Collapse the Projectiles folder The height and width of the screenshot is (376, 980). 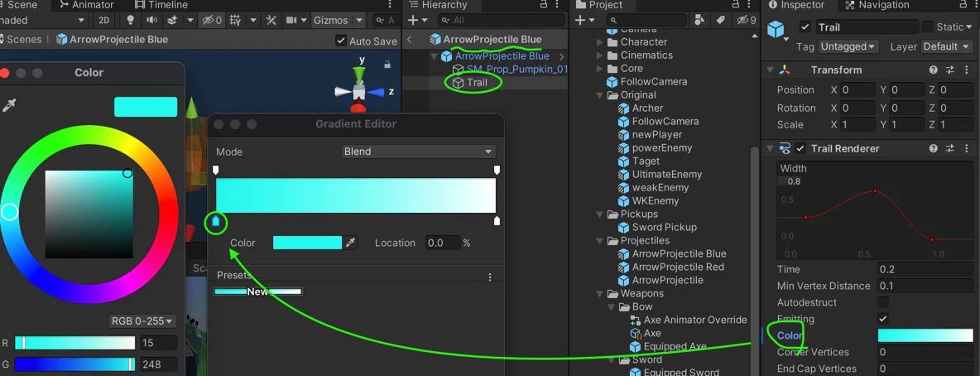(600, 241)
